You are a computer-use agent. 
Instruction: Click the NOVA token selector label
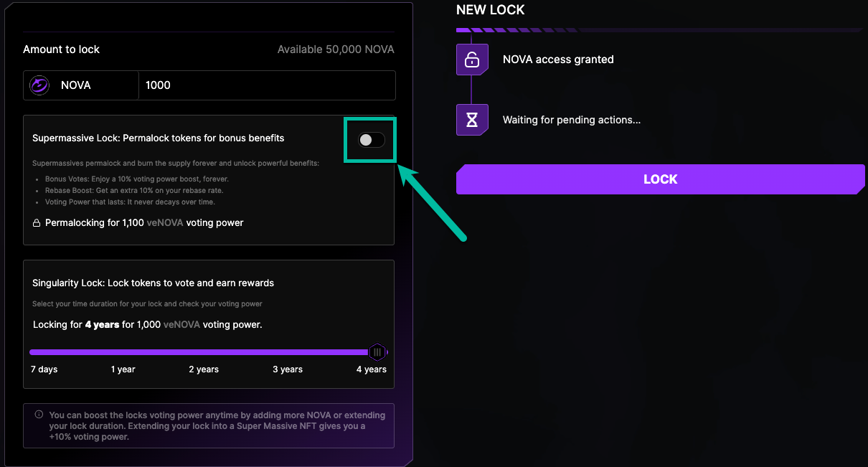pyautogui.click(x=75, y=85)
